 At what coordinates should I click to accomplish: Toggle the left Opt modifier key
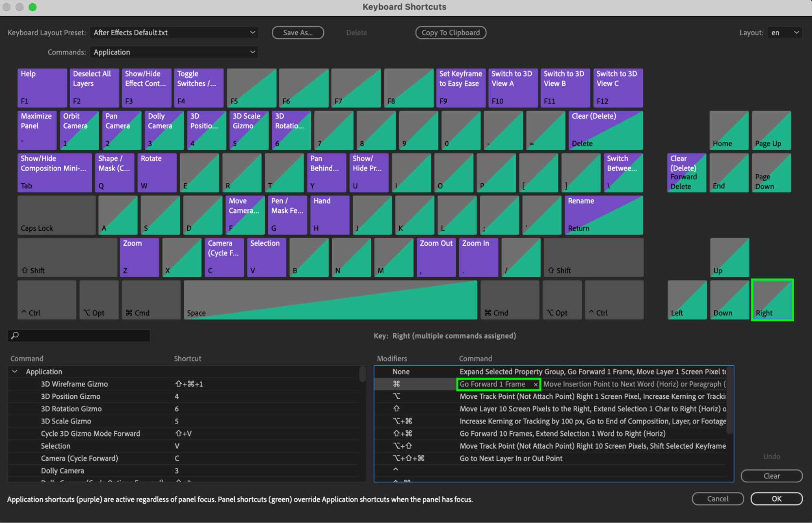click(99, 300)
